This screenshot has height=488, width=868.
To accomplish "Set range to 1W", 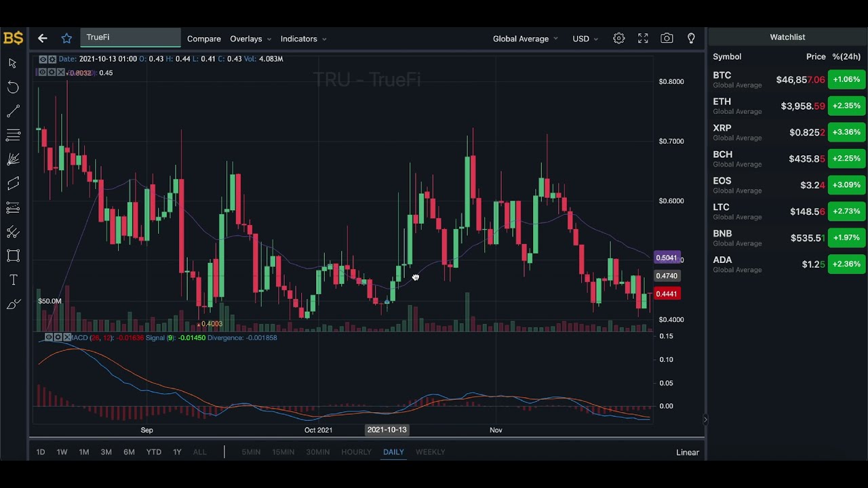I will pos(62,452).
